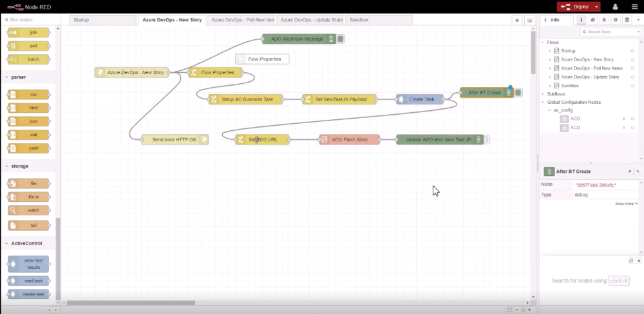Open the Deploy options dropdown arrow
The width and height of the screenshot is (644, 314).
(596, 6)
